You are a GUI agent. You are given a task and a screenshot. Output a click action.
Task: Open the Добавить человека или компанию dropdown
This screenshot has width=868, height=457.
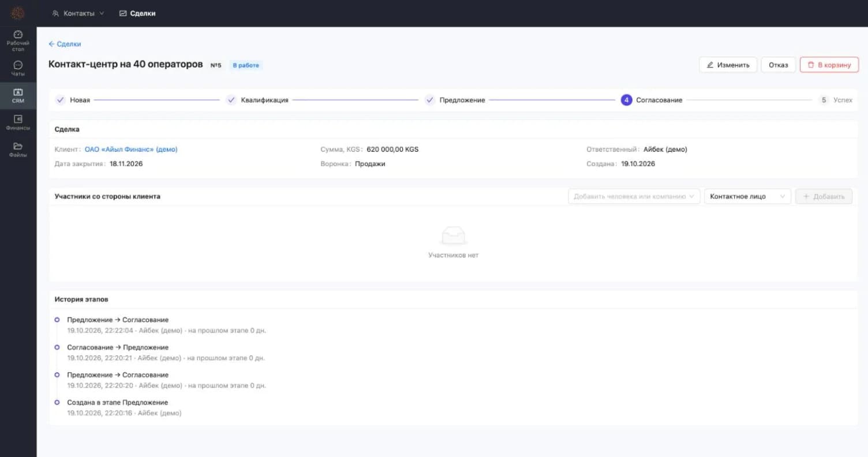click(x=634, y=196)
